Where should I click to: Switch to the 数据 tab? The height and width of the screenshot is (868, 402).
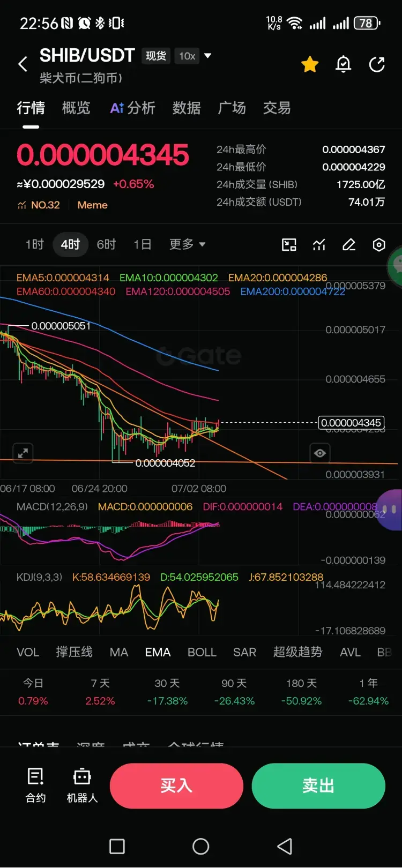point(187,108)
